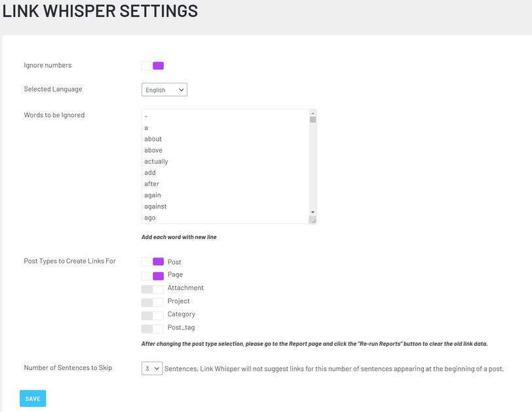Enable the Post_tag toggle
Image resolution: width=532 pixels, height=412 pixels.
(153, 329)
